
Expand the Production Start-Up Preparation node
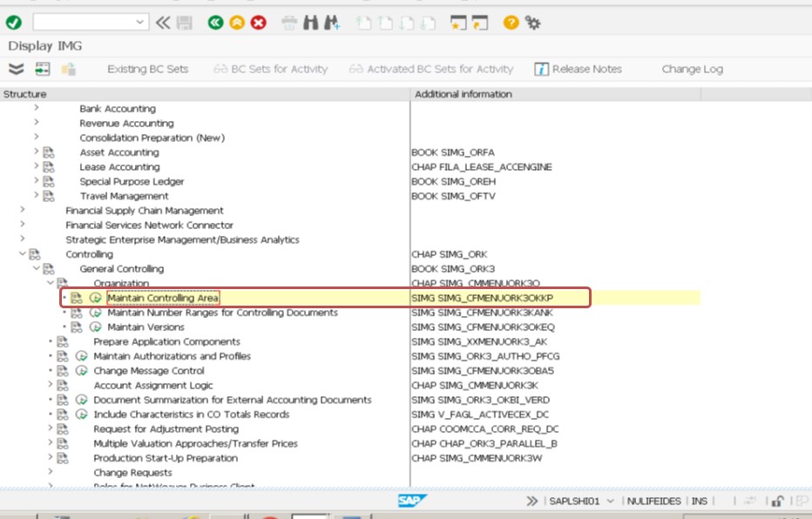point(51,457)
